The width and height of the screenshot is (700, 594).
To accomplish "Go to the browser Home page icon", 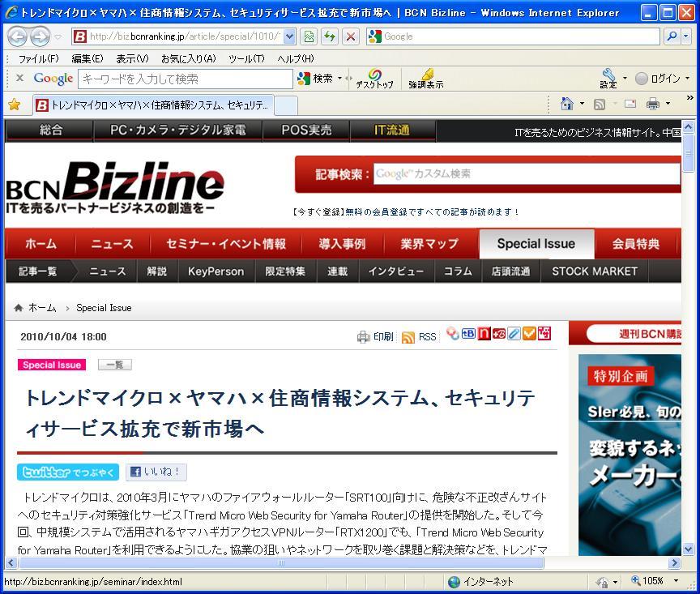I will (x=567, y=104).
